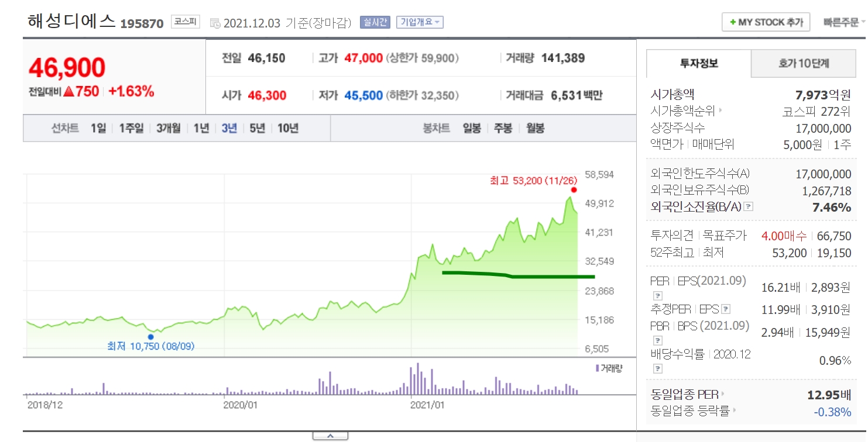Switch to the 일봉 candle chart

coord(471,129)
